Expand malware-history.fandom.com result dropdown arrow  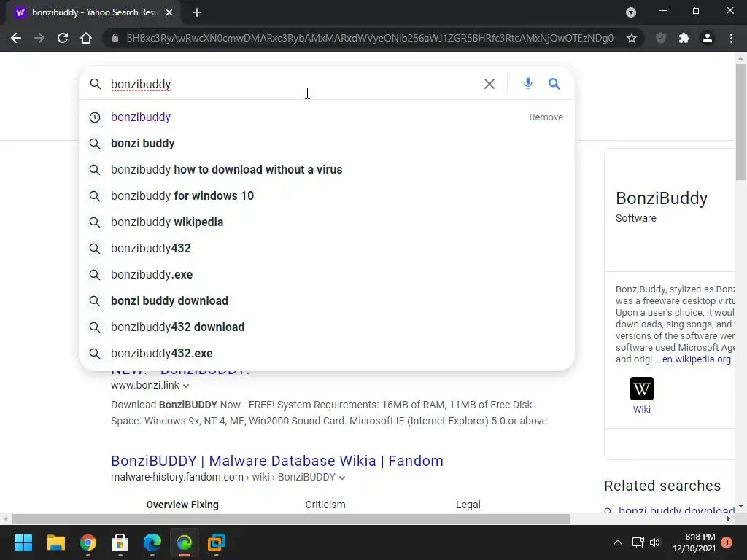point(342,478)
